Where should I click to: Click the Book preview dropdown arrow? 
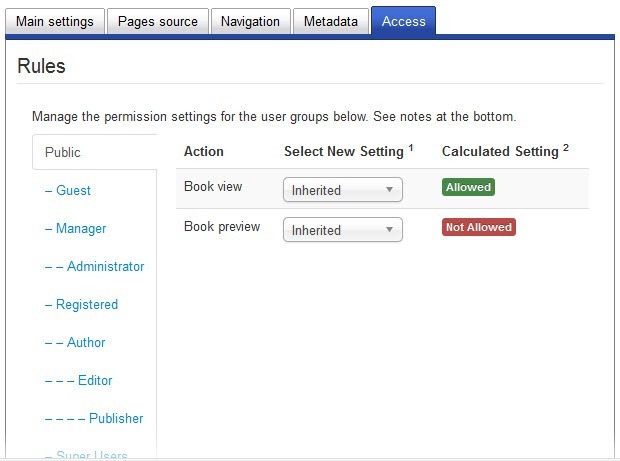389,230
